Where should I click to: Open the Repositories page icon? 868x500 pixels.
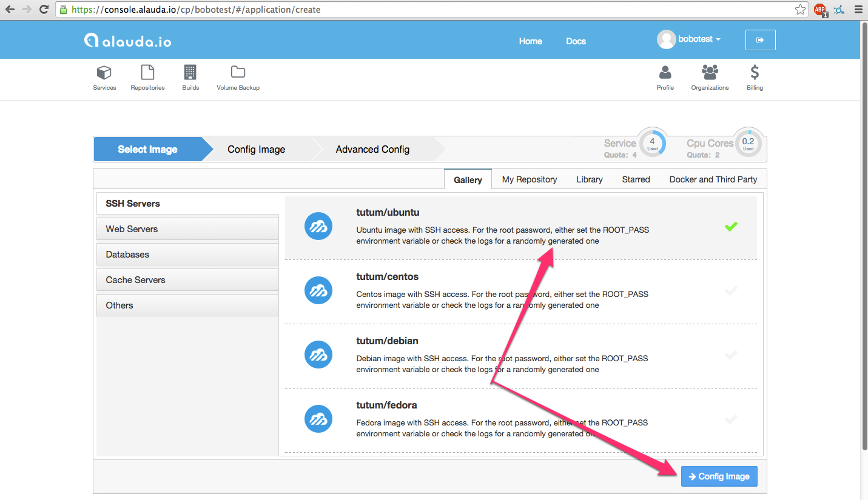147,73
